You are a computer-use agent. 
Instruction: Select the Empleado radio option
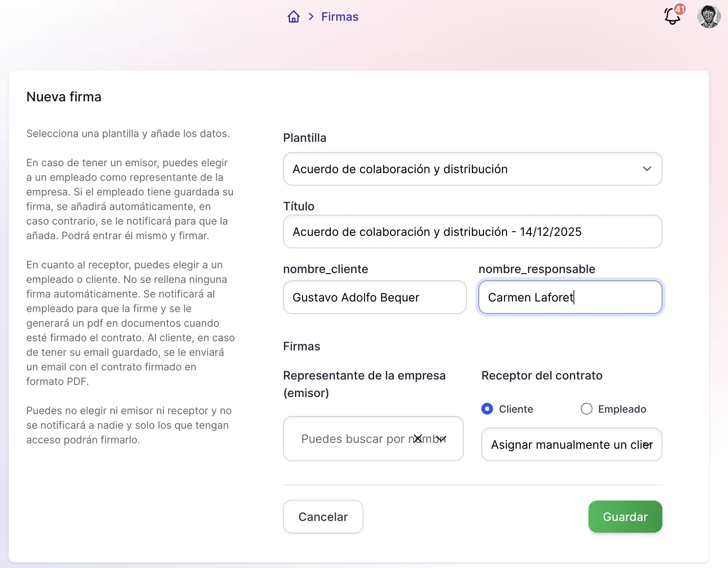(586, 409)
